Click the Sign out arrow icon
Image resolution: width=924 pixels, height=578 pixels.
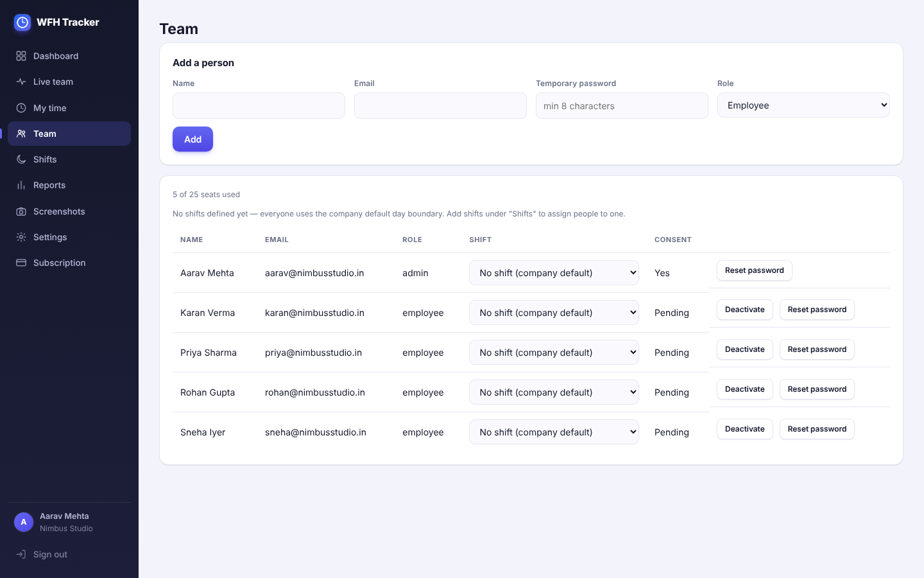(x=21, y=554)
